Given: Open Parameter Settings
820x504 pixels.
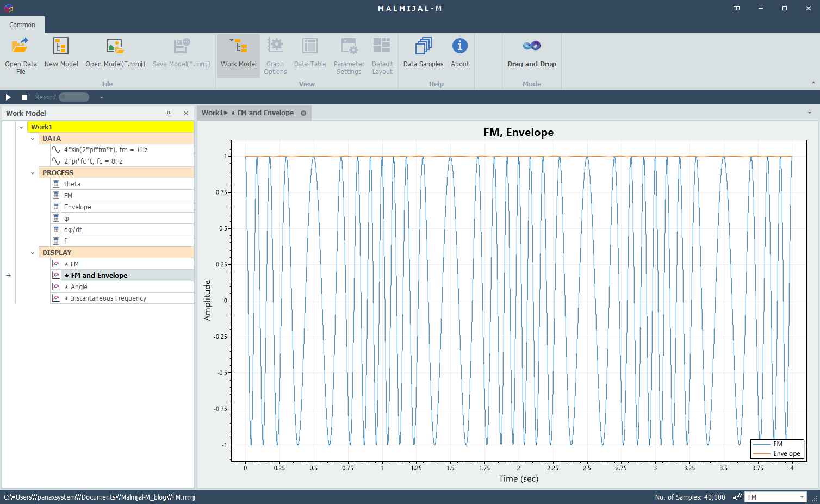Looking at the screenshot, I should (349, 55).
